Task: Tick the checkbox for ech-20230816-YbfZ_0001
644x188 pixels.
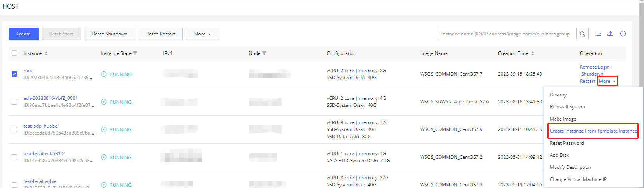Action: click(14, 102)
